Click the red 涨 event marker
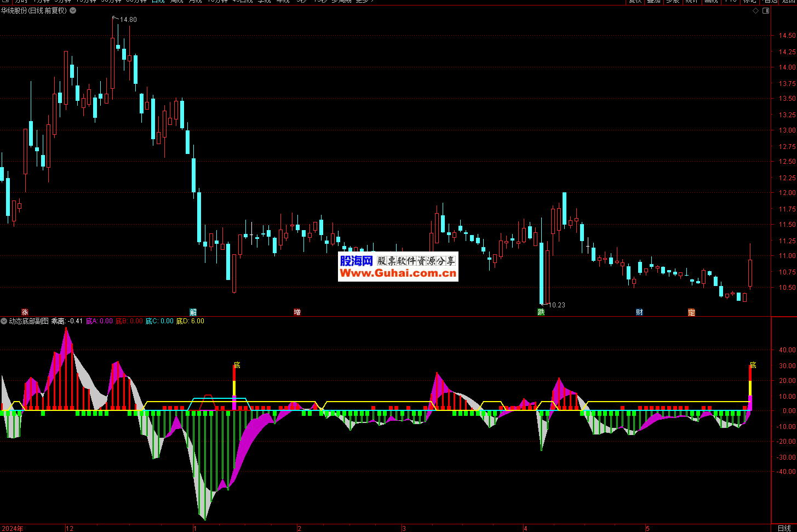Image resolution: width=797 pixels, height=532 pixels. click(x=25, y=312)
